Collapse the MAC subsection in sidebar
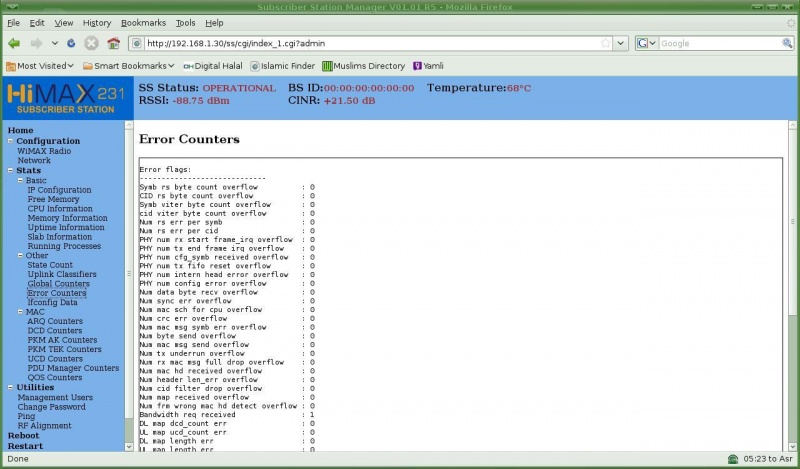This screenshot has height=469, width=800. pos(19,312)
